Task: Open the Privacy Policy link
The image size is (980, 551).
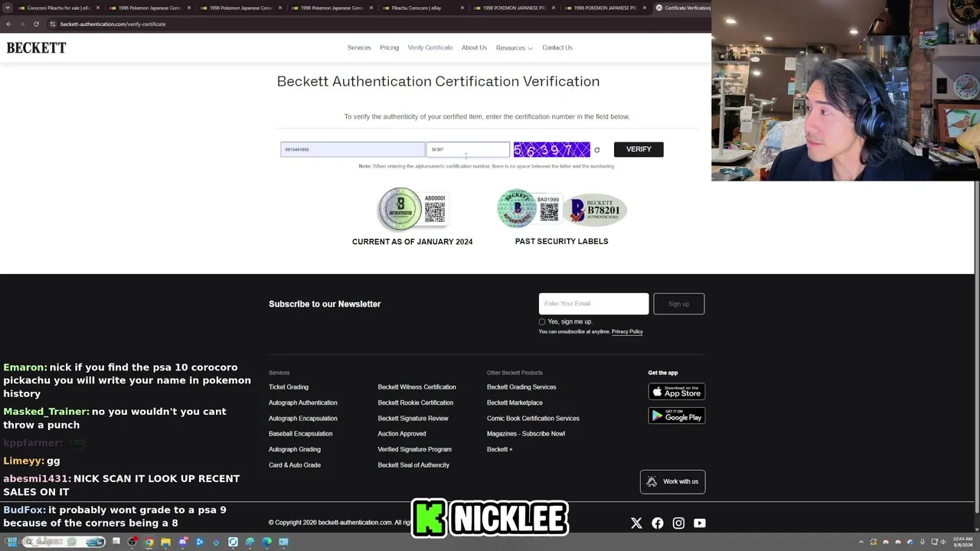Action: [627, 331]
